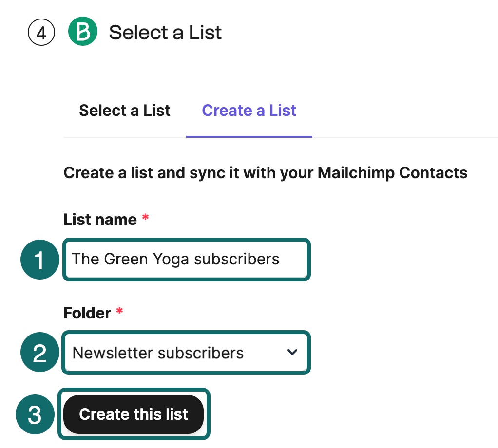Click the teal numbered badge 2
The width and height of the screenshot is (498, 448).
coord(39,353)
